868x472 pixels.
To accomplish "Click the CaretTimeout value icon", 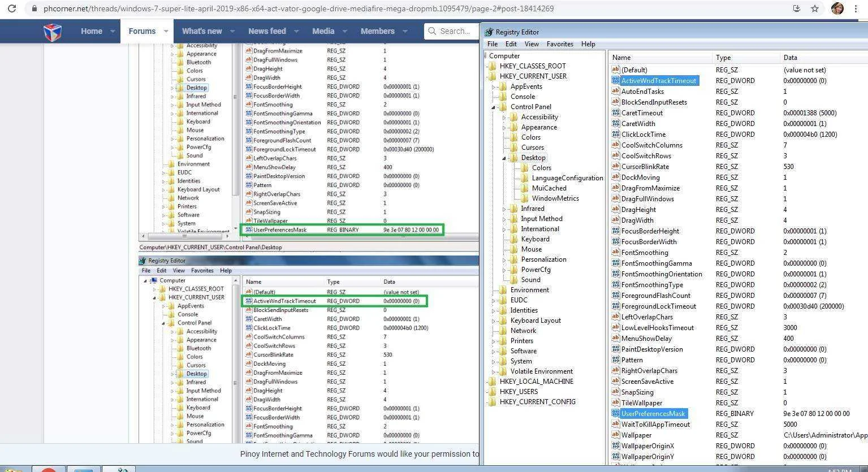I will coord(616,112).
